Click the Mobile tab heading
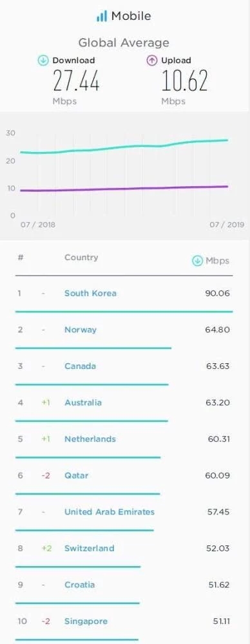The width and height of the screenshot is (250, 644). pos(131,17)
